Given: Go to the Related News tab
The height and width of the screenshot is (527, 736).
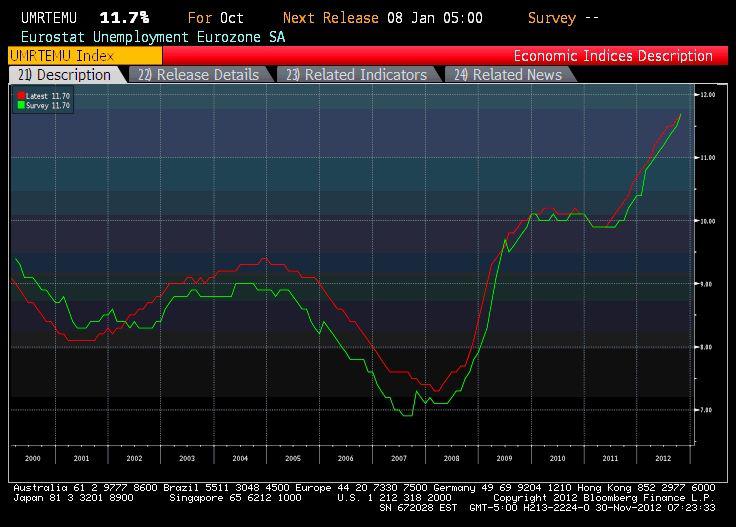Looking at the screenshot, I should pyautogui.click(x=508, y=75).
